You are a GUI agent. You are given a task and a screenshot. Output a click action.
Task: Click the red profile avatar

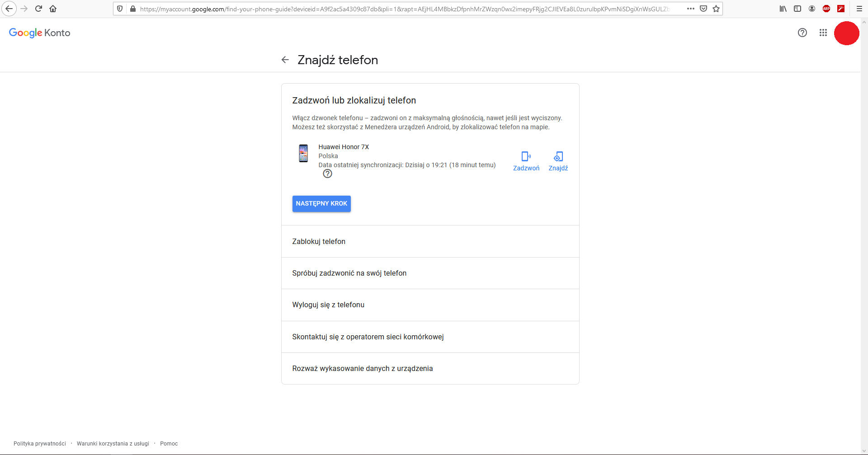click(846, 33)
